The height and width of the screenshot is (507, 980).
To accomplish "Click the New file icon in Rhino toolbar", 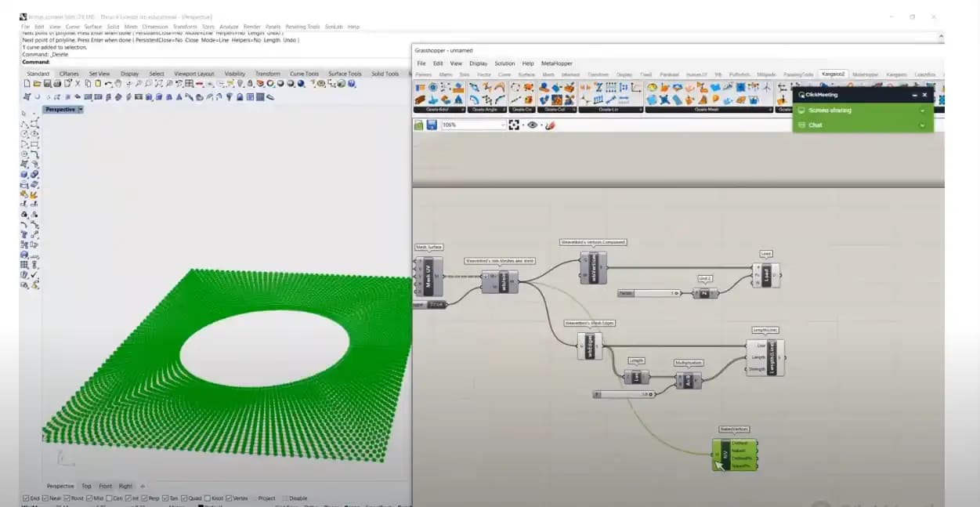I will 27,83.
